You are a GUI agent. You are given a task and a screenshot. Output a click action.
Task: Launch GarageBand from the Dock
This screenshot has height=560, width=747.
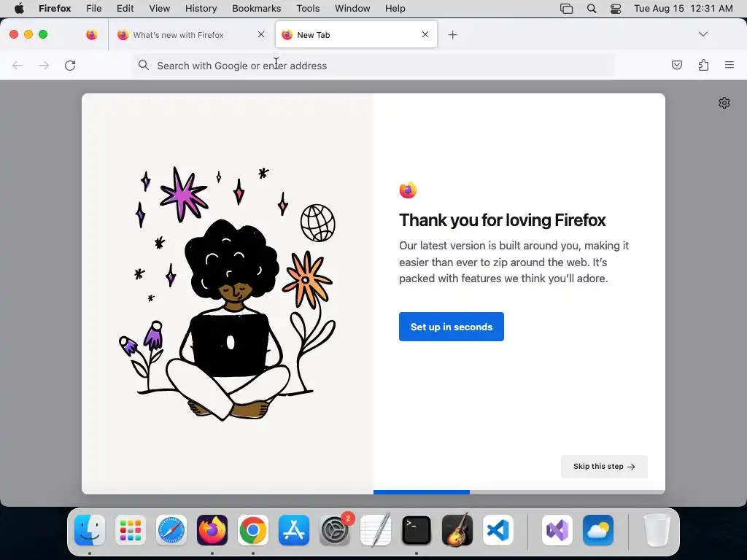point(457,530)
